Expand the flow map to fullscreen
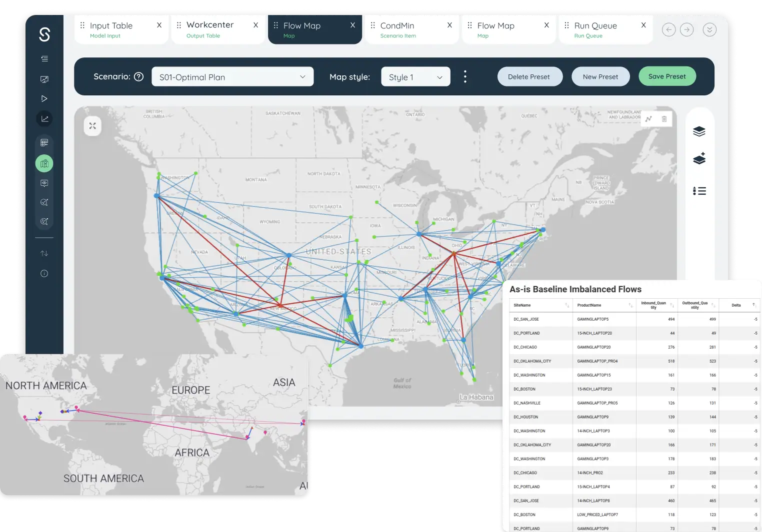The width and height of the screenshot is (762, 532). click(x=92, y=126)
